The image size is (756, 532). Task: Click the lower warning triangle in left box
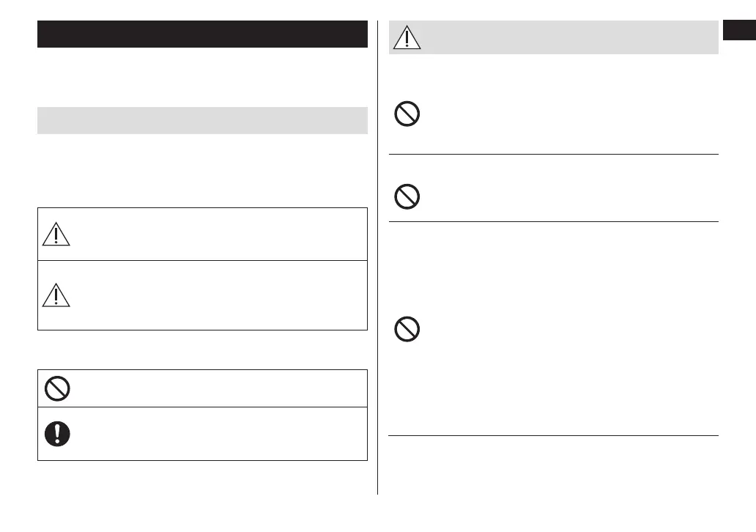[56, 294]
